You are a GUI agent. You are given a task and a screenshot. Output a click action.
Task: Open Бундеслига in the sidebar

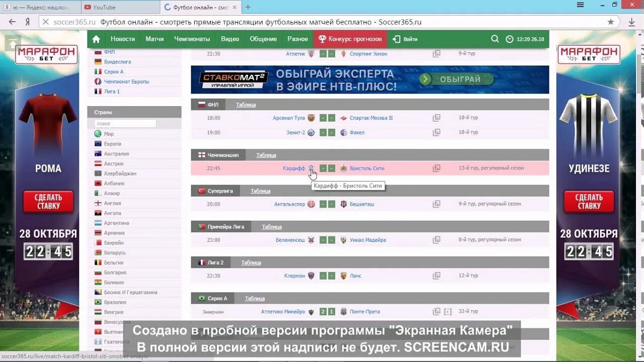click(x=117, y=62)
